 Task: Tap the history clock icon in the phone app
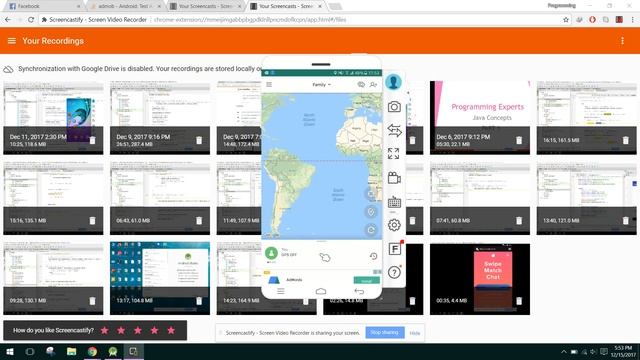(x=373, y=256)
